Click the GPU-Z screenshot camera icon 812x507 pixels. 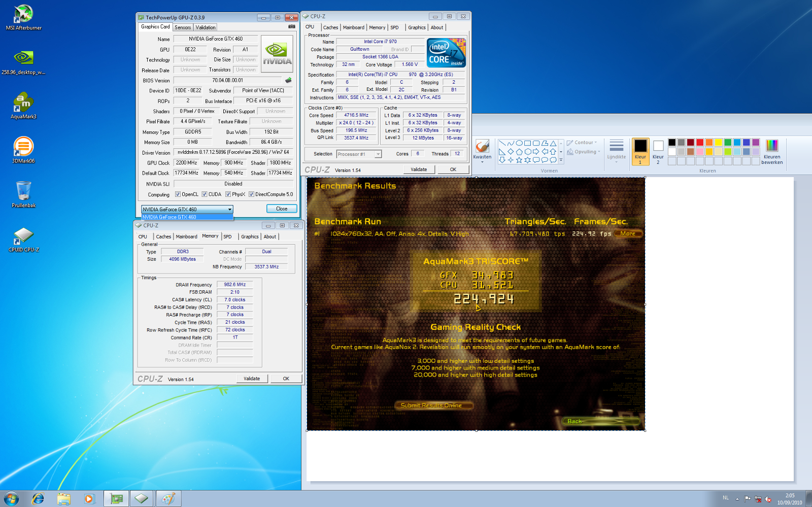coord(292,26)
